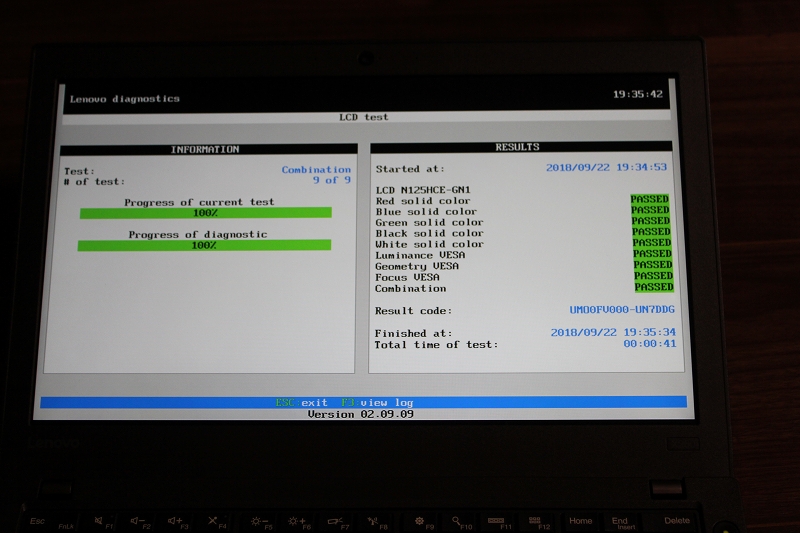The width and height of the screenshot is (800, 533).
Task: Click the 'Total time of test:' label
Action: pos(436,345)
